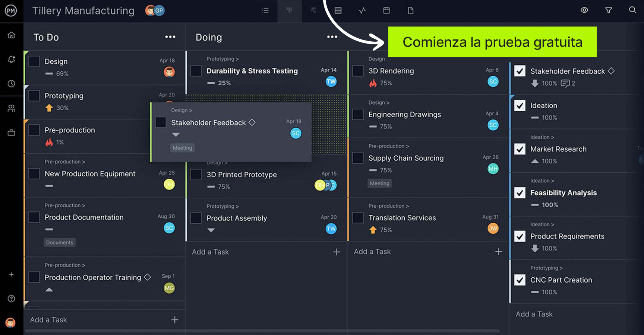Click Product Assembly priority down arrow
The width and height of the screenshot is (644, 335).
(211, 230)
